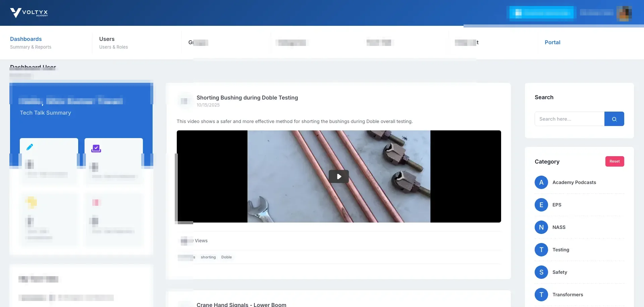The height and width of the screenshot is (307, 644).
Task: Click the pencil edit icon card
Action: [x=49, y=161]
